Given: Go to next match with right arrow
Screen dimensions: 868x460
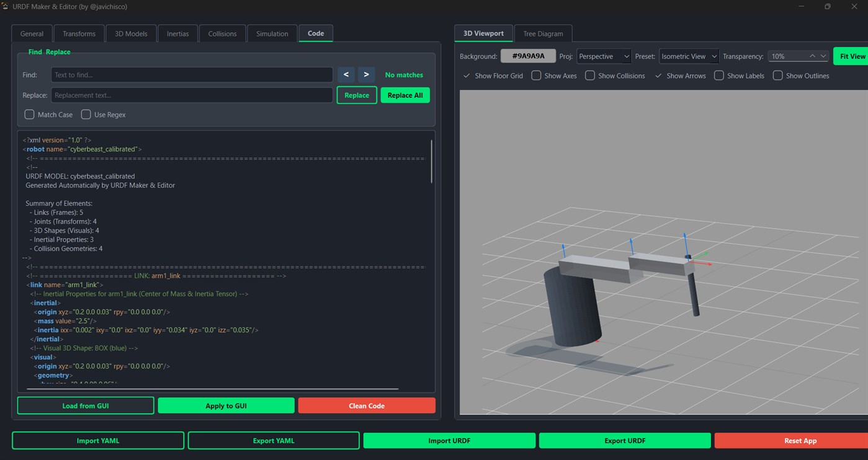Looking at the screenshot, I should [x=366, y=75].
